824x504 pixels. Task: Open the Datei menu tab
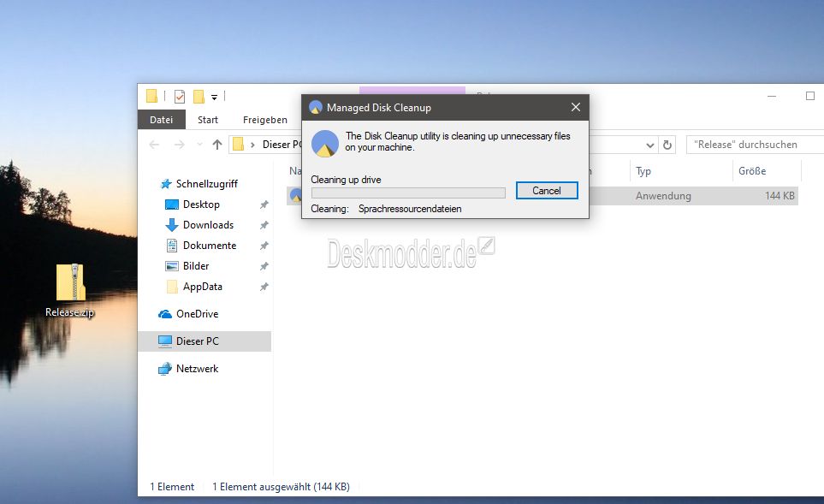pos(161,121)
